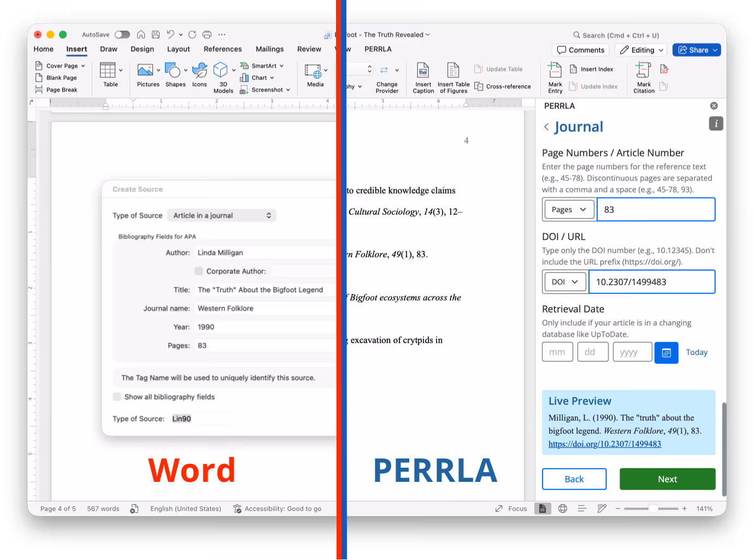Image resolution: width=754 pixels, height=560 pixels.
Task: Click Insert Index
Action: 591,69
